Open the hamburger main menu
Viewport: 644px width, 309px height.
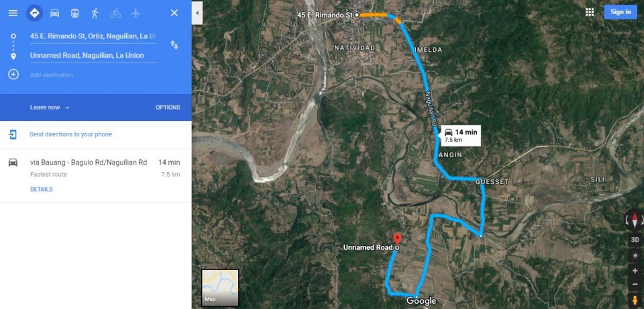tap(13, 13)
